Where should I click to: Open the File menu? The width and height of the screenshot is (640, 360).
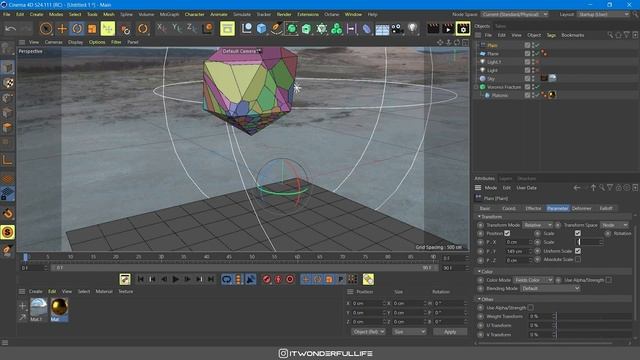[7, 14]
